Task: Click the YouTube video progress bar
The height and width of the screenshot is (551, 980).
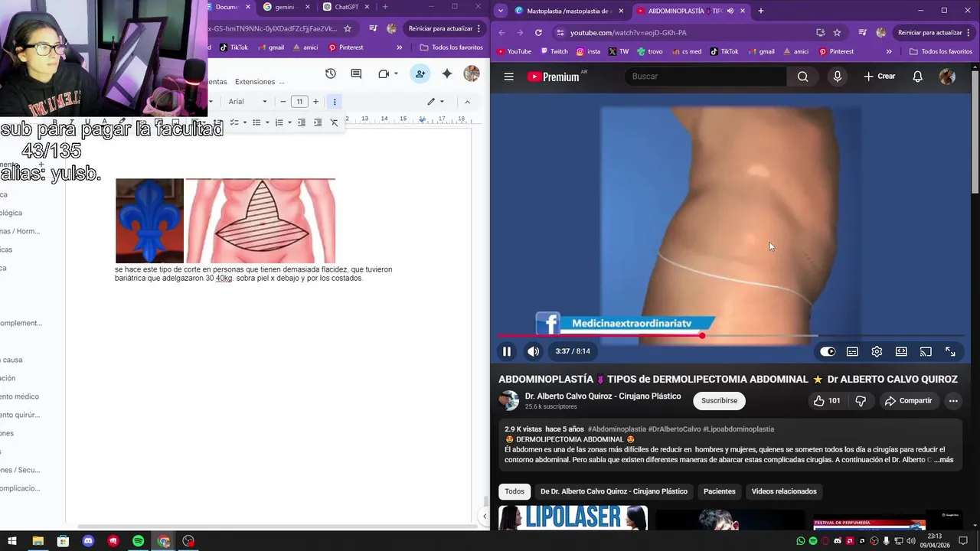Action: (730, 335)
